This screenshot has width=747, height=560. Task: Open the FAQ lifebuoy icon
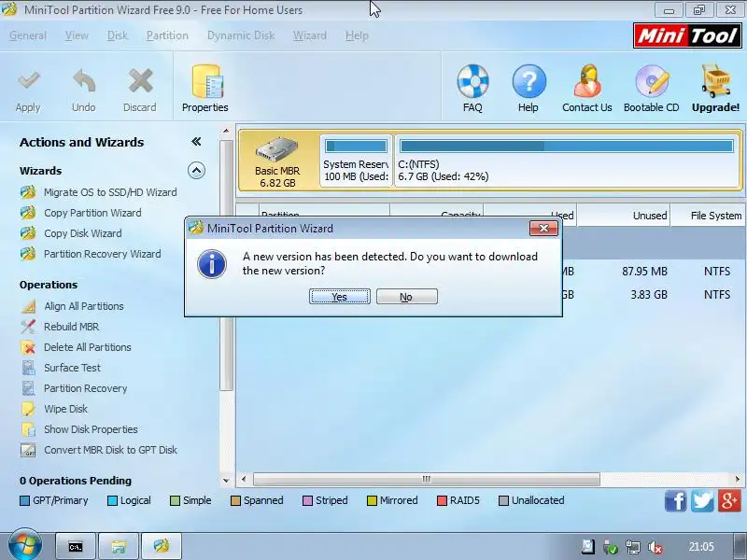pos(472,81)
